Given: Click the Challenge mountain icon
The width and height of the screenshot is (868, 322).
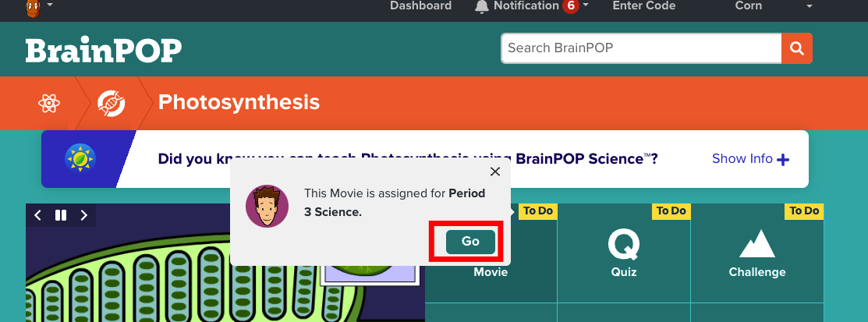Looking at the screenshot, I should pyautogui.click(x=756, y=244).
